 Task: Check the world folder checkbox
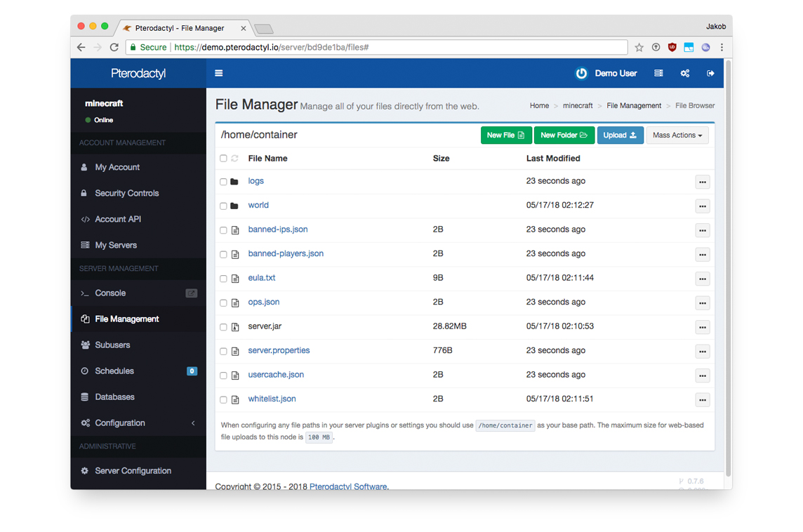(223, 206)
